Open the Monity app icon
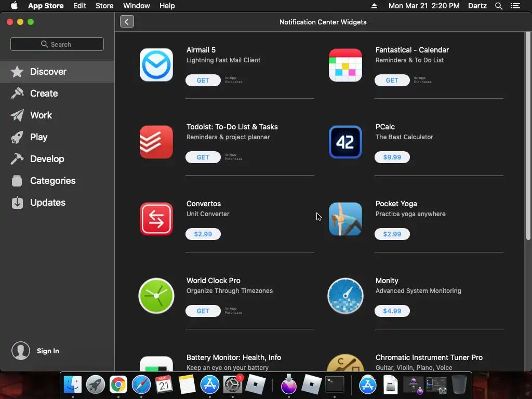This screenshot has height=399, width=532. coord(345,296)
